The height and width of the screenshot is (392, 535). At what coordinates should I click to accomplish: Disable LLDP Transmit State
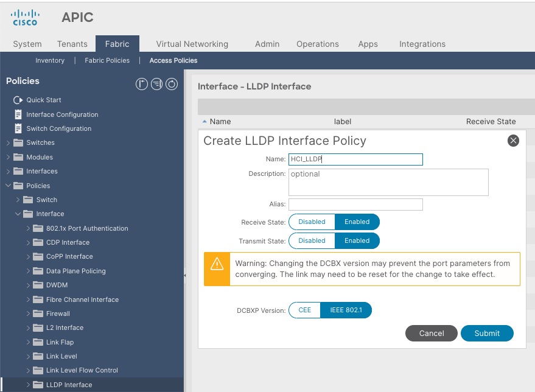[312, 240]
